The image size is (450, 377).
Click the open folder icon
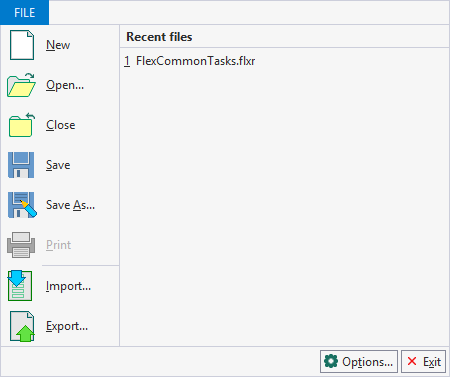pos(21,85)
